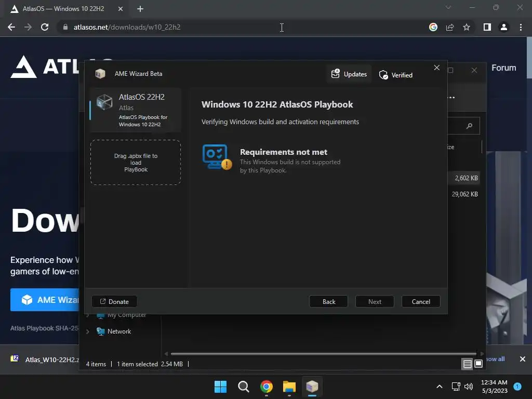
Task: Open taskbar Search
Action: pyautogui.click(x=243, y=387)
